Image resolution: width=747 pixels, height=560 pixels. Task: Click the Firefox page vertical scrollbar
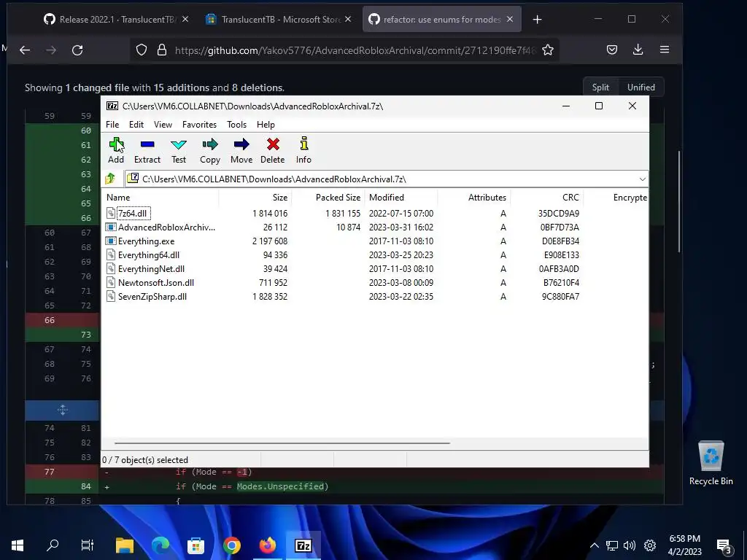coord(679,201)
